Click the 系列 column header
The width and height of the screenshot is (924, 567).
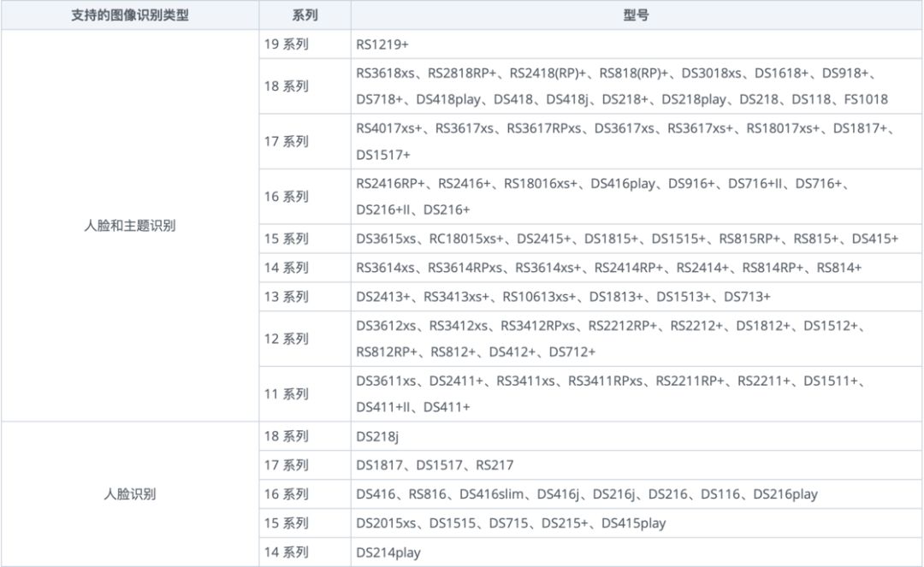(305, 16)
